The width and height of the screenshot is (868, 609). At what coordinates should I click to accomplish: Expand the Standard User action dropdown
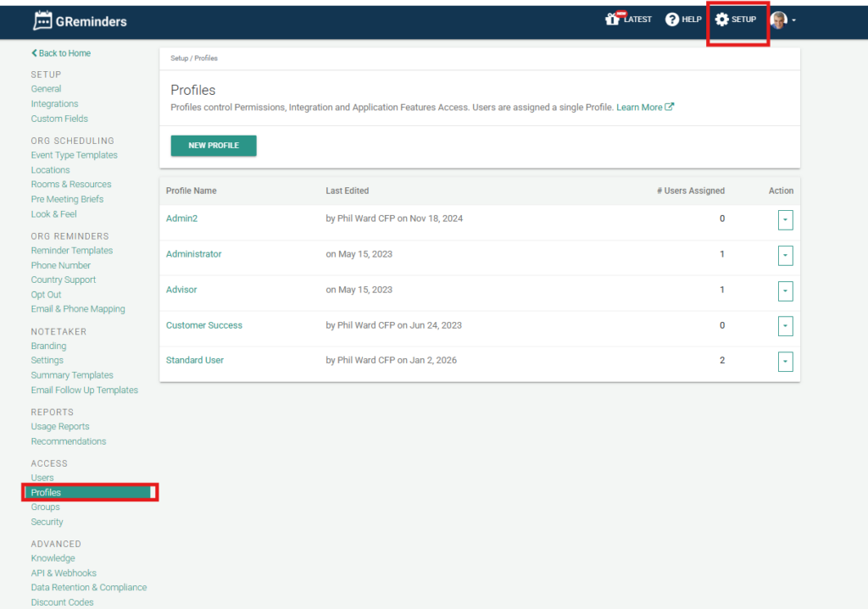click(x=785, y=362)
